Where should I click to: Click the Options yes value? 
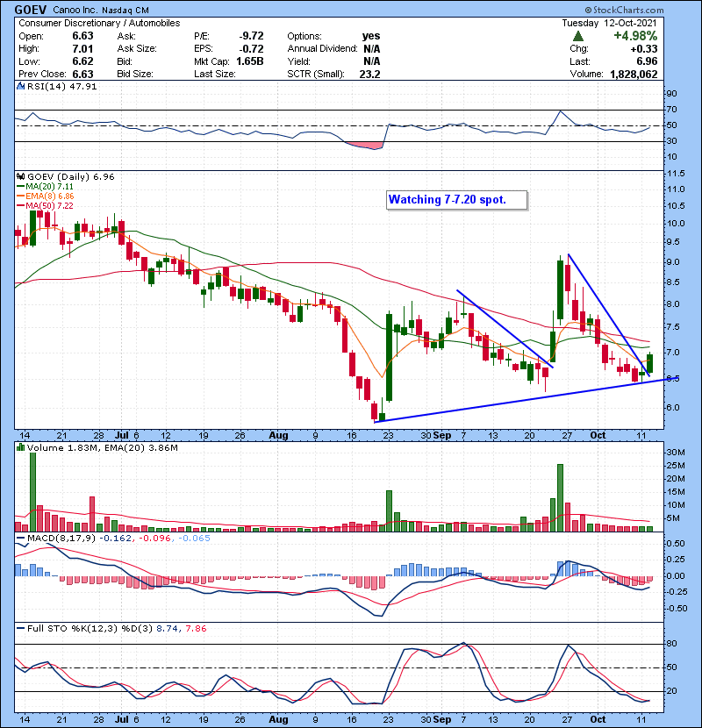tap(371, 36)
